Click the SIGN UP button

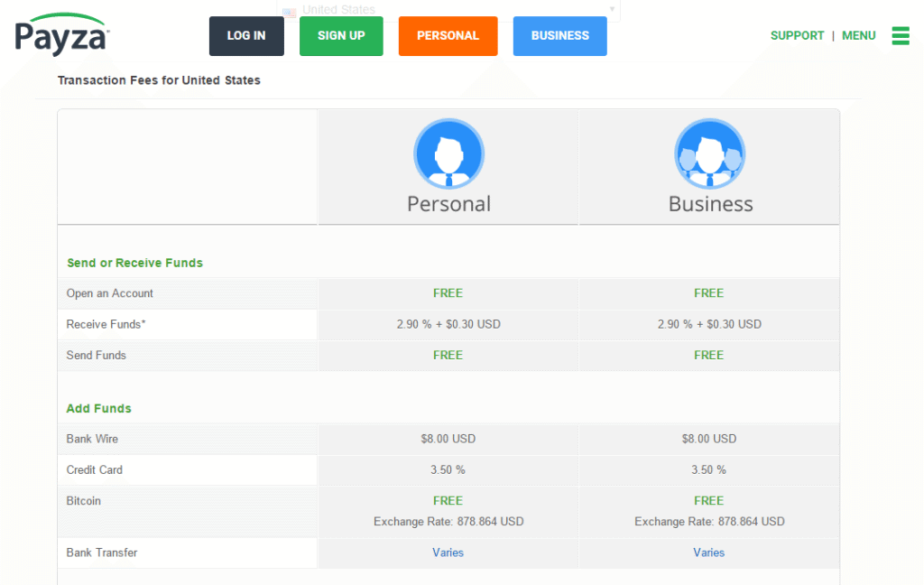(341, 36)
